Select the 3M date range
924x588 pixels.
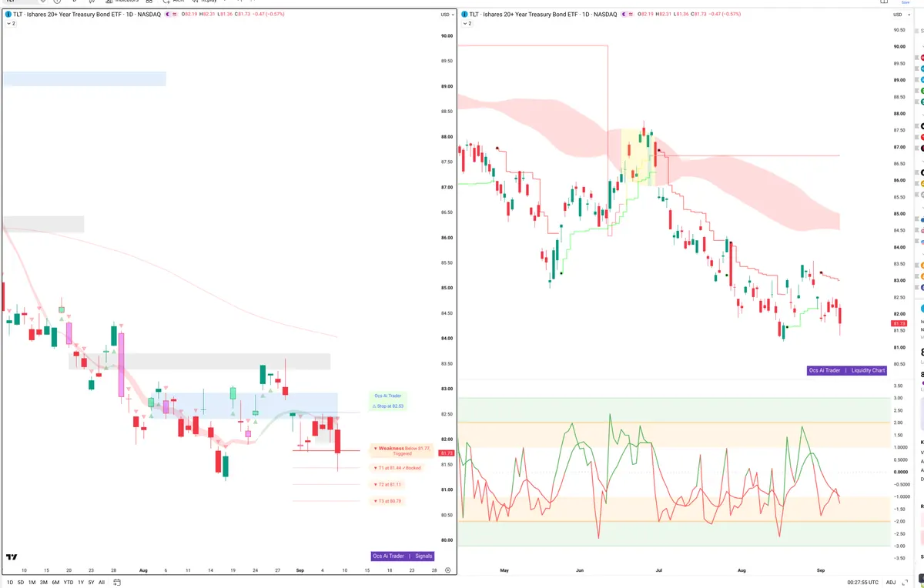pos(44,582)
